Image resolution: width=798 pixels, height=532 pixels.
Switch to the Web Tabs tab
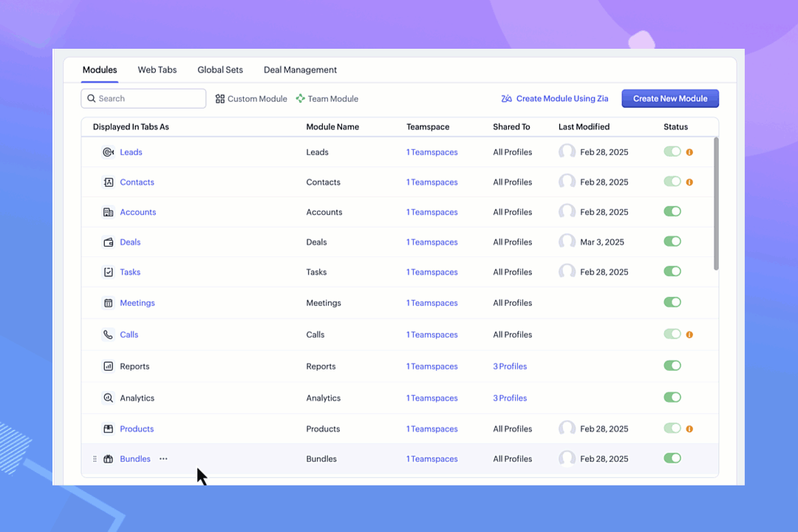coord(157,70)
